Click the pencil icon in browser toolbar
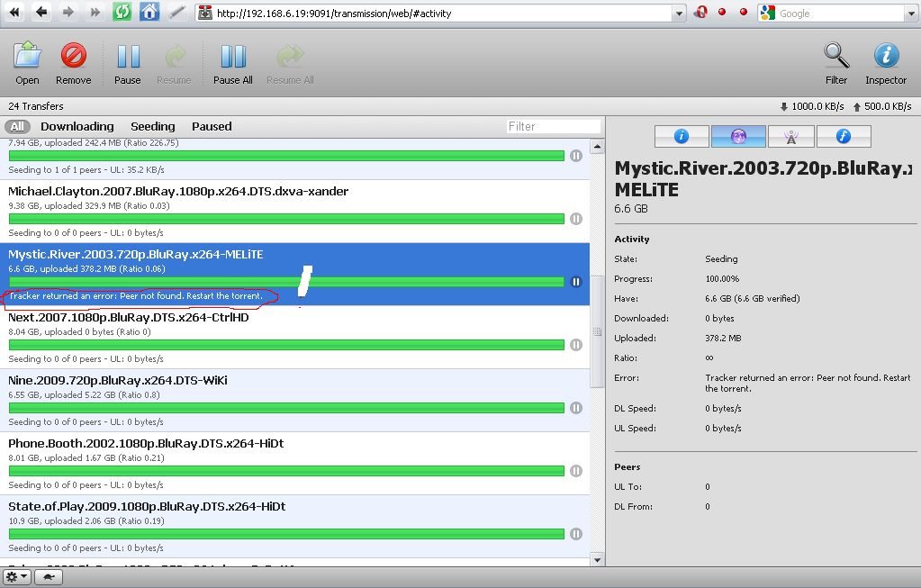 coord(176,12)
